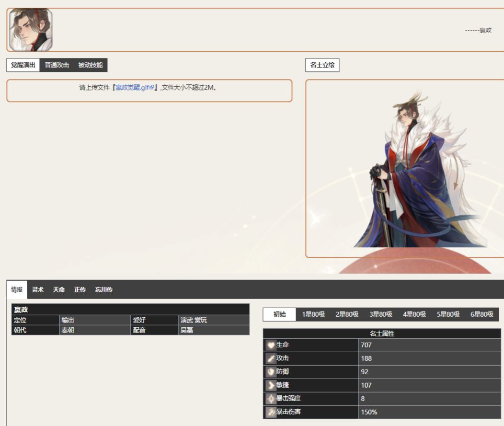504x426 pixels.
Task: Click the 防御 value 92
Action: 429,372
